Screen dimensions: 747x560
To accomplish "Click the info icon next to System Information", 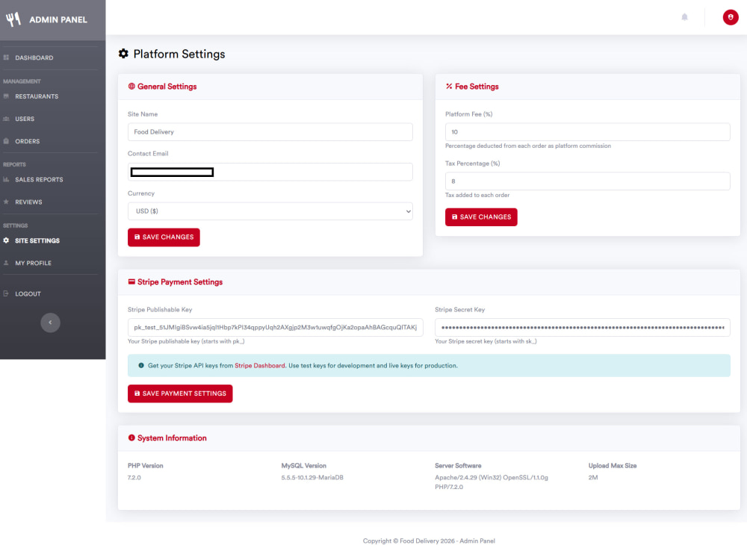I will tap(131, 438).
